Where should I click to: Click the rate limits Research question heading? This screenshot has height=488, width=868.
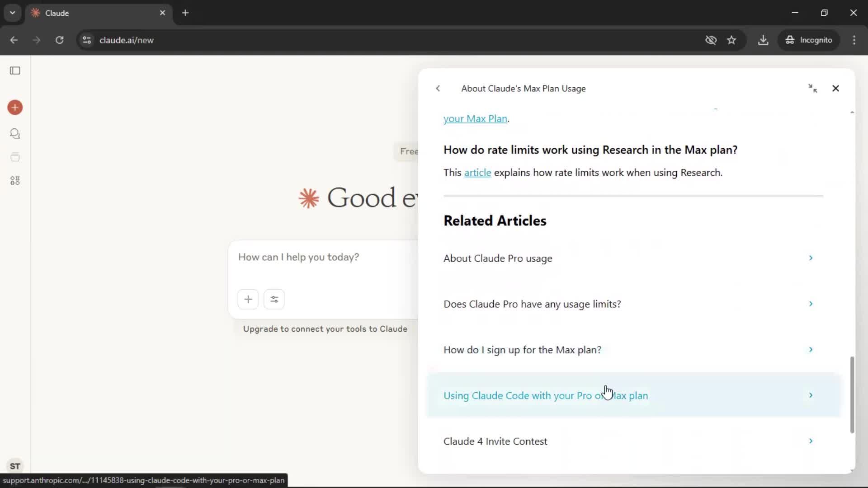590,150
